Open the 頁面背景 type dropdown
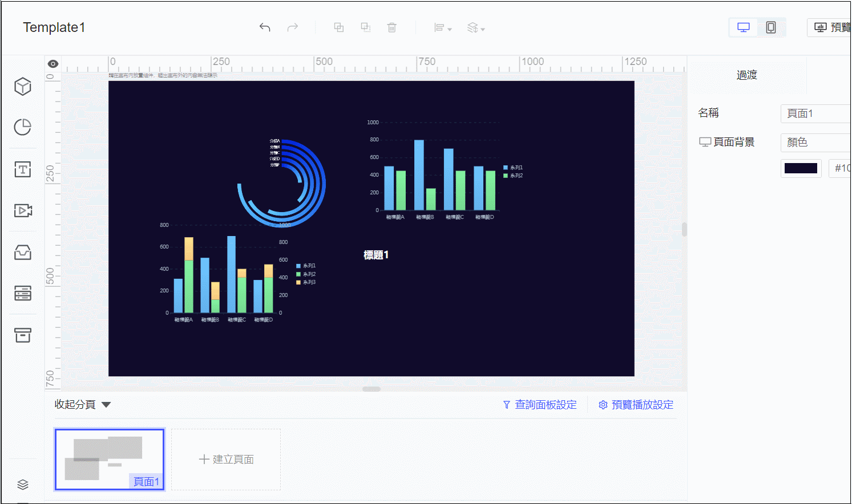852x504 pixels. coord(816,143)
